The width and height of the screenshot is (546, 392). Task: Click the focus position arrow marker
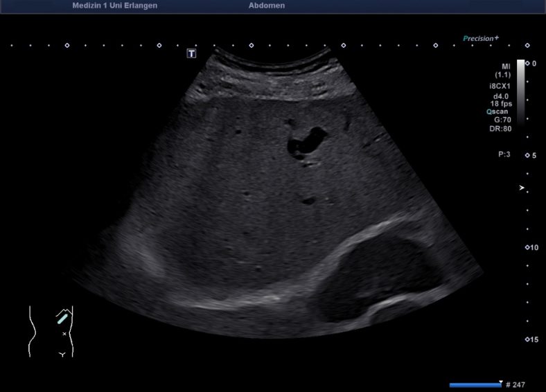(x=522, y=188)
